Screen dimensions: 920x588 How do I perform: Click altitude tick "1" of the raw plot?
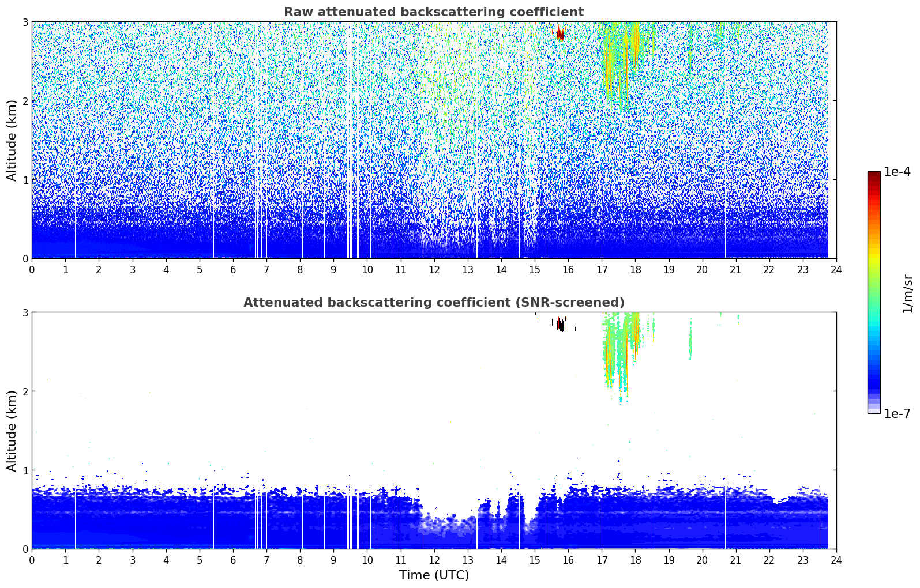tap(25, 180)
